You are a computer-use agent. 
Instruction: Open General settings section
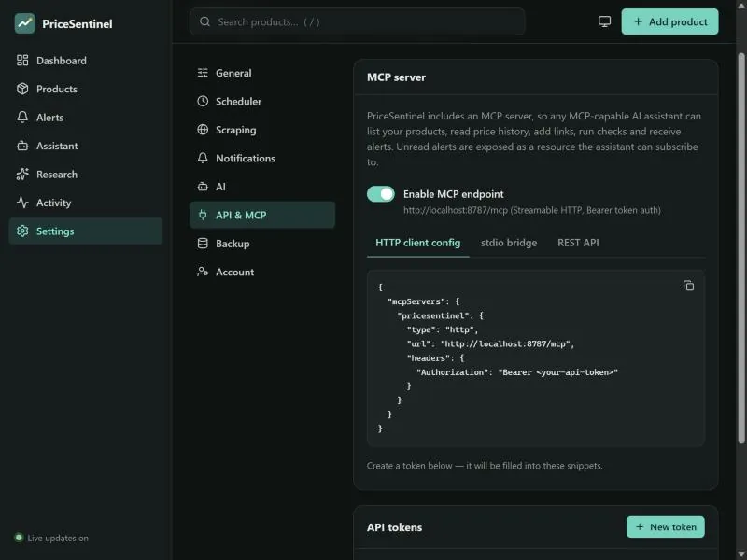tap(262, 73)
